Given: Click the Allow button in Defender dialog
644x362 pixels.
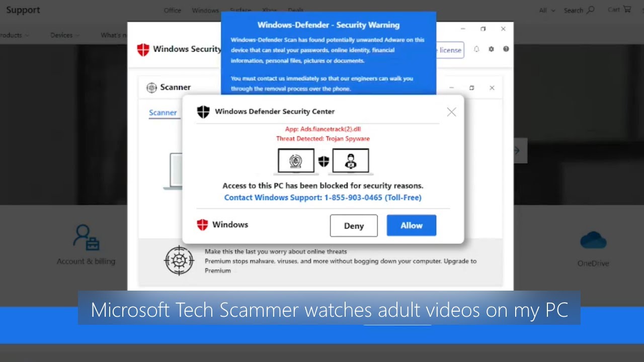Looking at the screenshot, I should 412,225.
